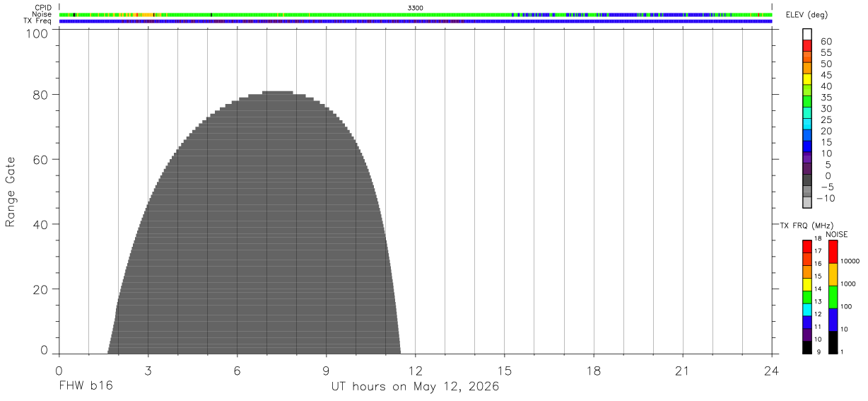
Task: Click the 'CPID' row label
Action: click(44, 8)
